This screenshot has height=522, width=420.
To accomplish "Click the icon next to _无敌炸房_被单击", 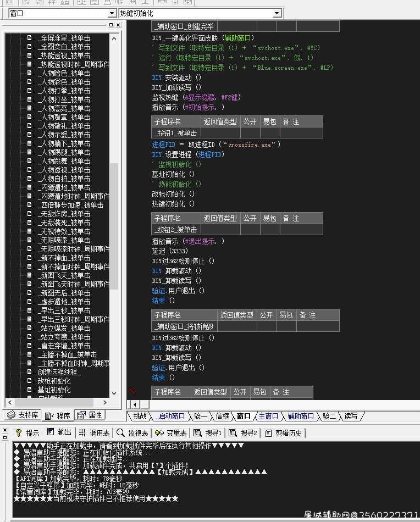I will tap(30, 214).
